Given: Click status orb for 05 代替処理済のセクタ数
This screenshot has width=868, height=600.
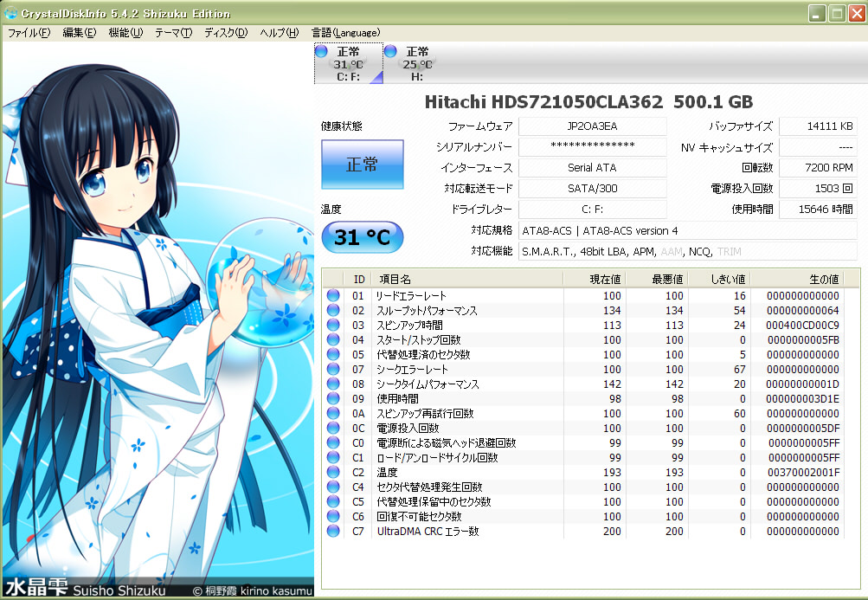Looking at the screenshot, I should click(333, 354).
